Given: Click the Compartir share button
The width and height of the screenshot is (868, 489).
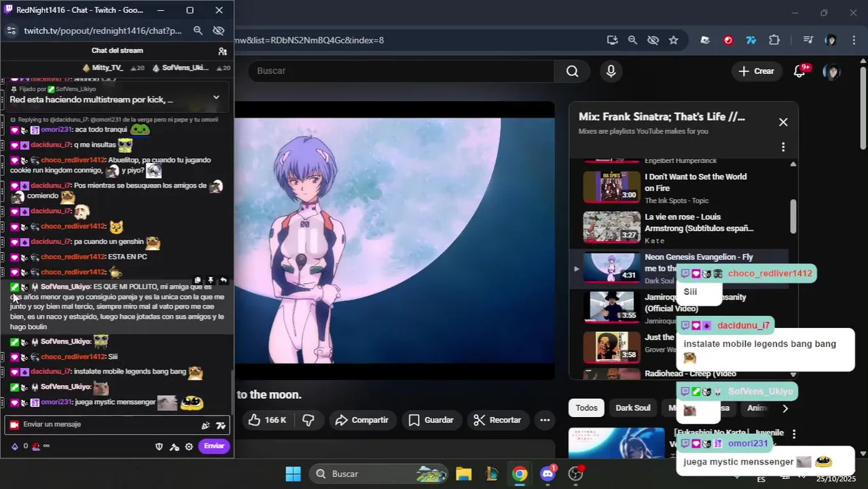Looking at the screenshot, I should (x=361, y=420).
